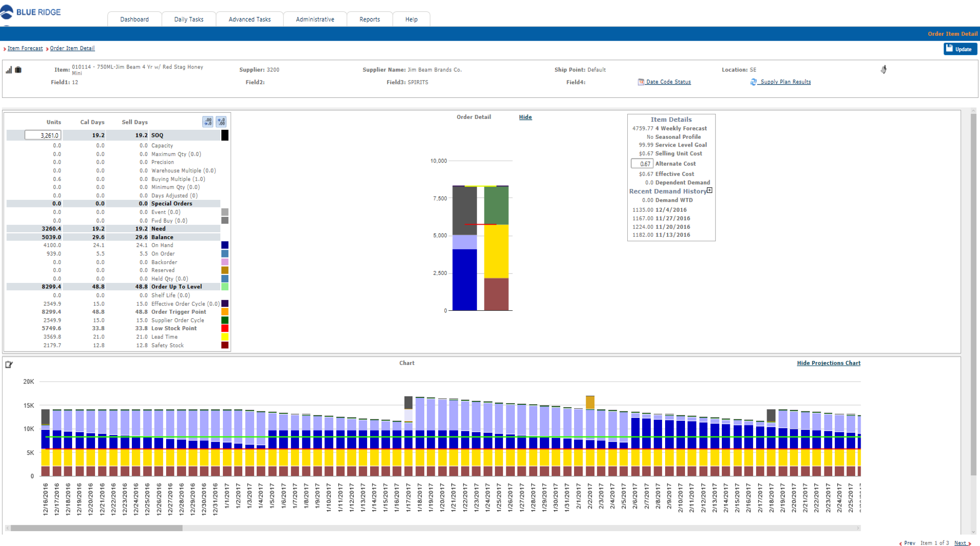Navigate to Item Forecast breadcrumb
The width and height of the screenshot is (980, 546).
tap(25, 48)
